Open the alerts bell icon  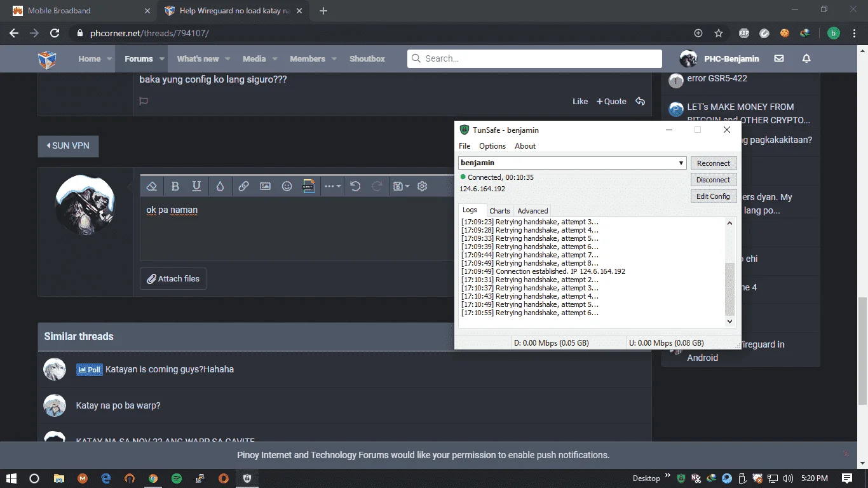(806, 58)
